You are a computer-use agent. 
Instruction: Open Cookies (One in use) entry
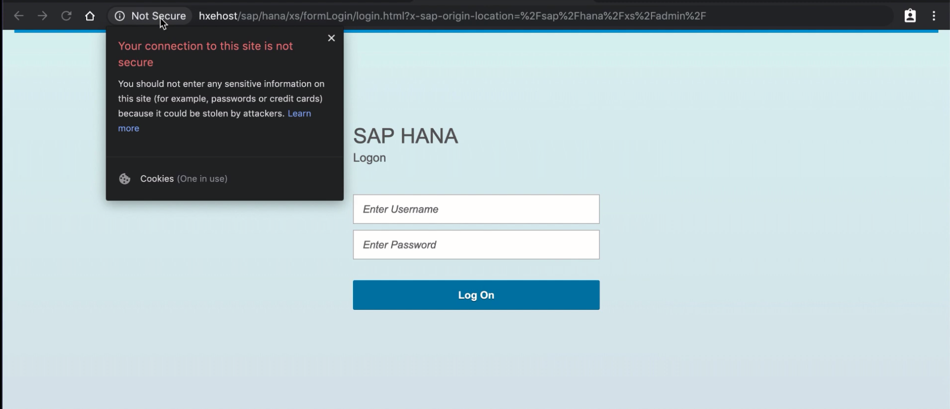[x=183, y=179]
